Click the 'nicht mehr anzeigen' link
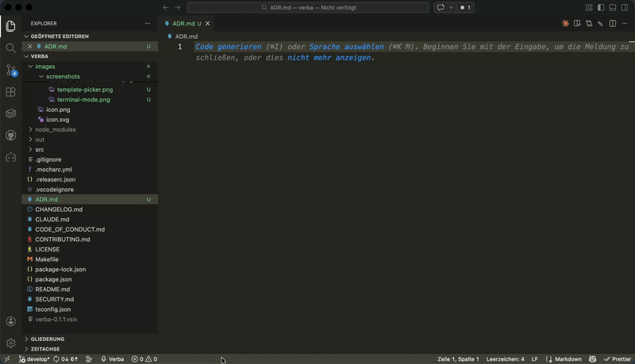This screenshot has height=364, width=635. point(329,58)
